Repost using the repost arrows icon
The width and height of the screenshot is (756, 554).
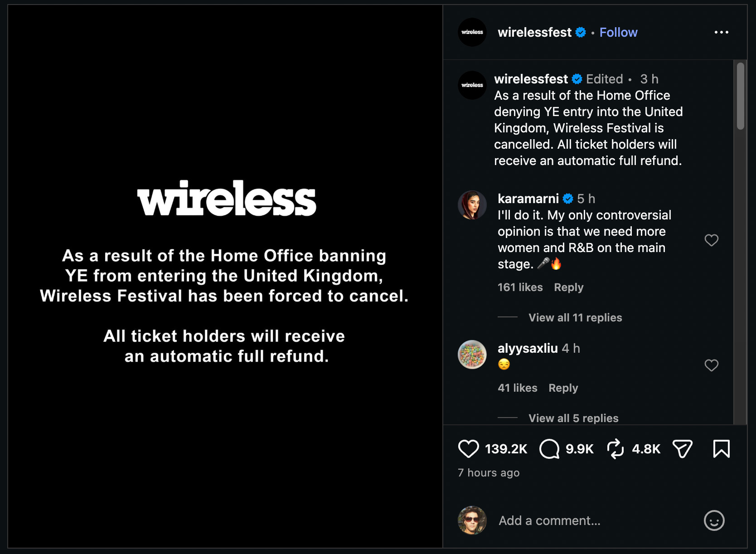[x=615, y=449]
